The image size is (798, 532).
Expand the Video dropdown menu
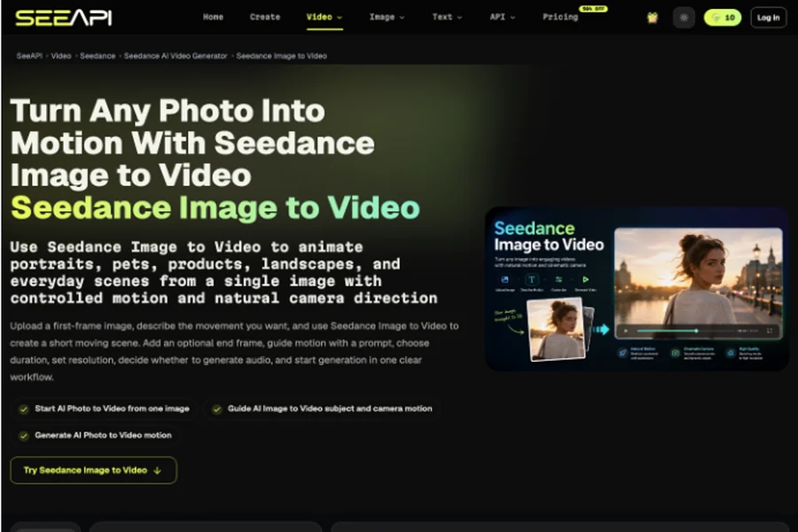click(x=325, y=18)
